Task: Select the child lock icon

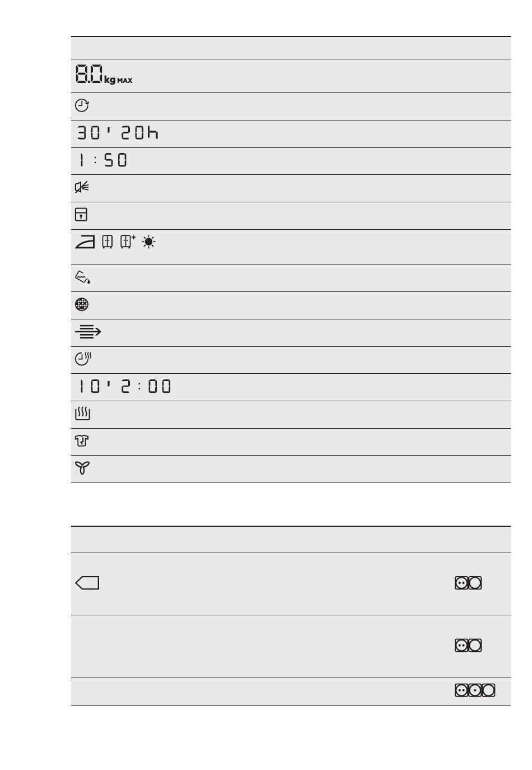Action: coord(81,215)
